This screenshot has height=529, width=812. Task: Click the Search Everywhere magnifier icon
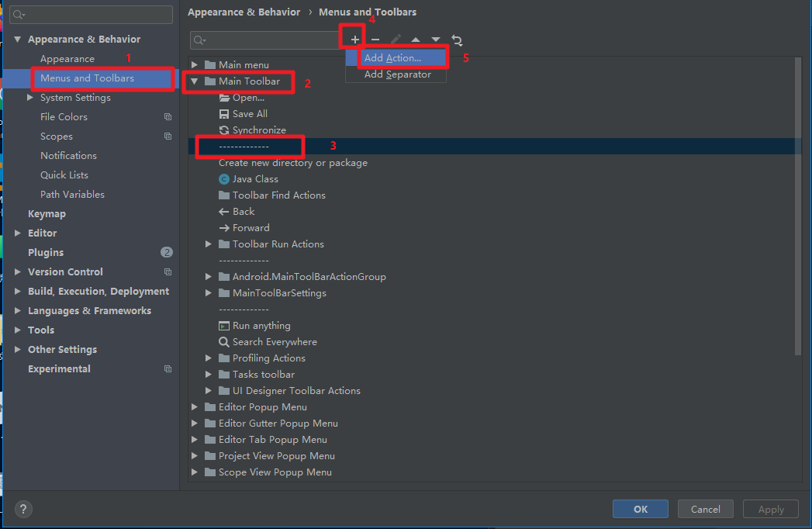224,342
